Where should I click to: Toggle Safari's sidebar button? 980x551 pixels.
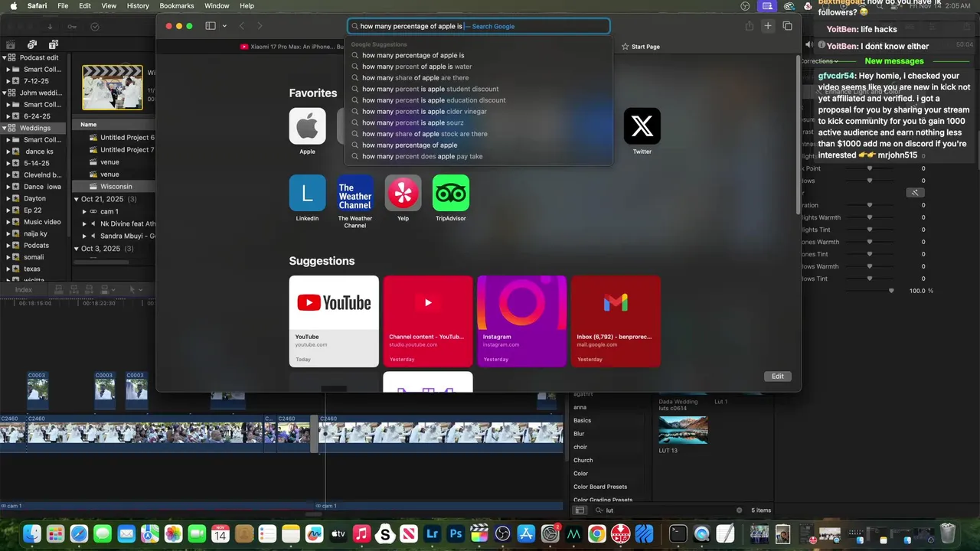click(211, 26)
